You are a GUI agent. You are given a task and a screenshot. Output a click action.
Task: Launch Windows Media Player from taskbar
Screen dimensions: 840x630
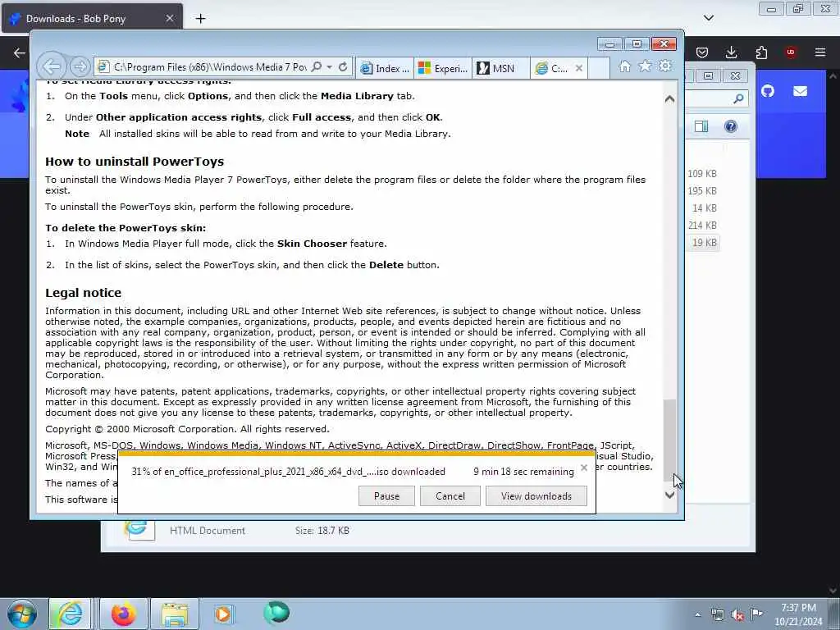[225, 614]
